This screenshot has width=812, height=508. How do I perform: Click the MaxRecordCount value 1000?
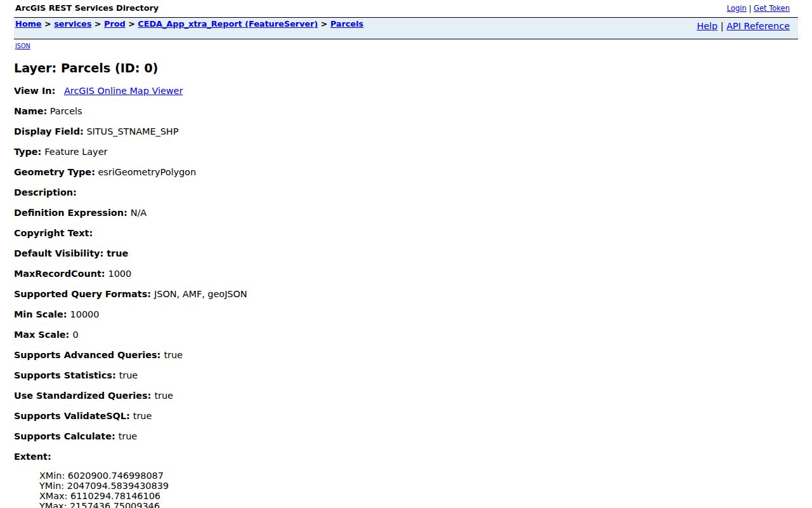point(120,274)
